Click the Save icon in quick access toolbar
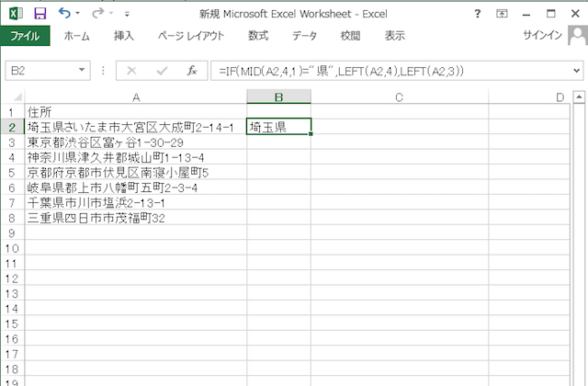Viewport: 588px width, 386px height. point(40,14)
